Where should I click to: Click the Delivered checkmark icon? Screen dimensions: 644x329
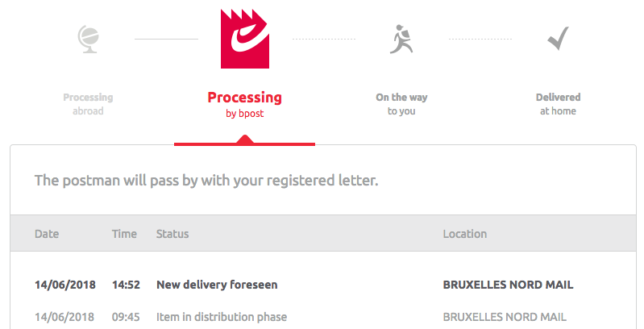(x=559, y=38)
